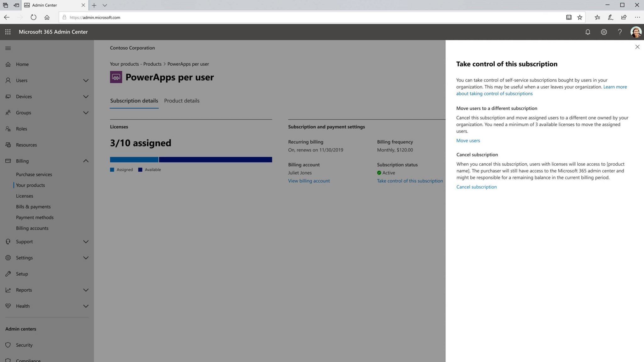Viewport: 644px width, 362px height.
Task: Click the Setup wrench icon
Action: 8,274
